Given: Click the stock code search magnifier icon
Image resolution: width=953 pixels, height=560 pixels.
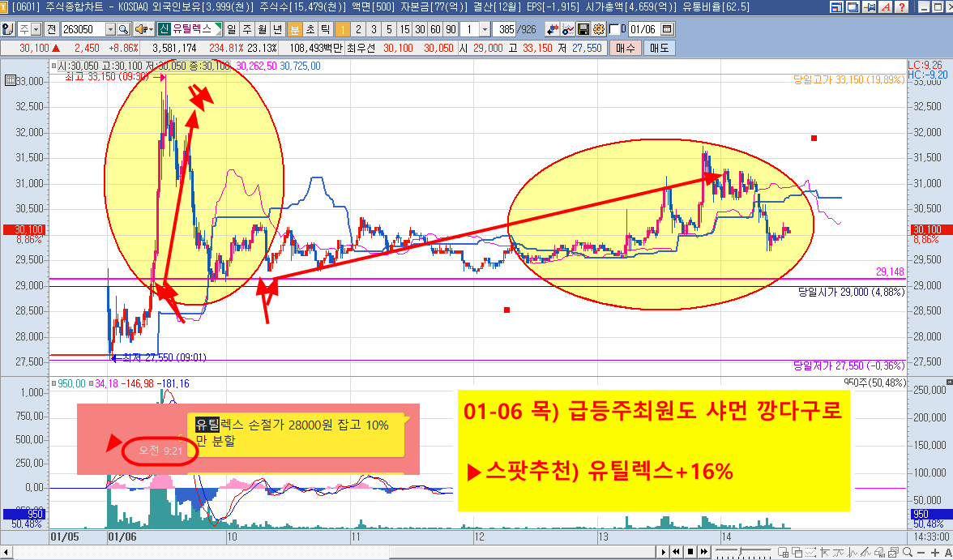Looking at the screenshot, I should click(123, 29).
